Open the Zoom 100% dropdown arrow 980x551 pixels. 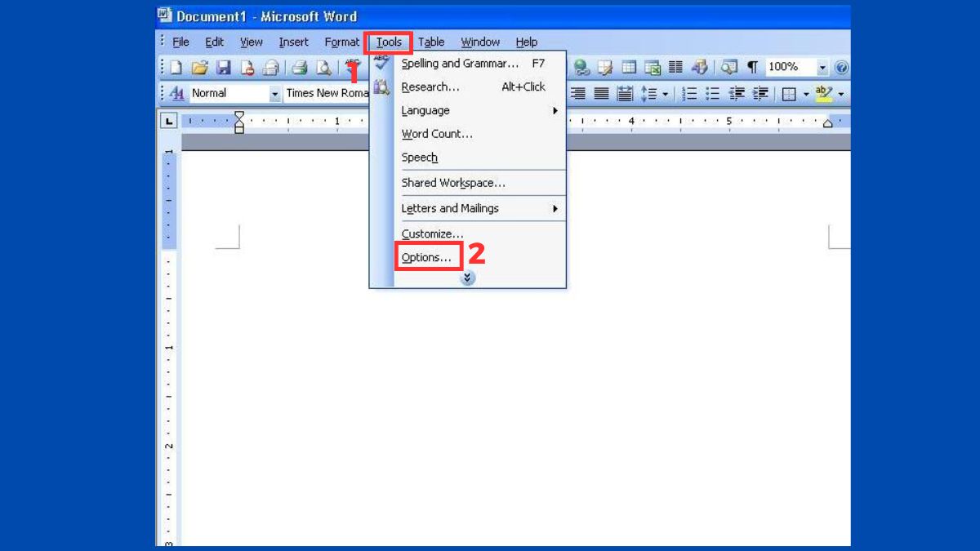[x=822, y=67]
